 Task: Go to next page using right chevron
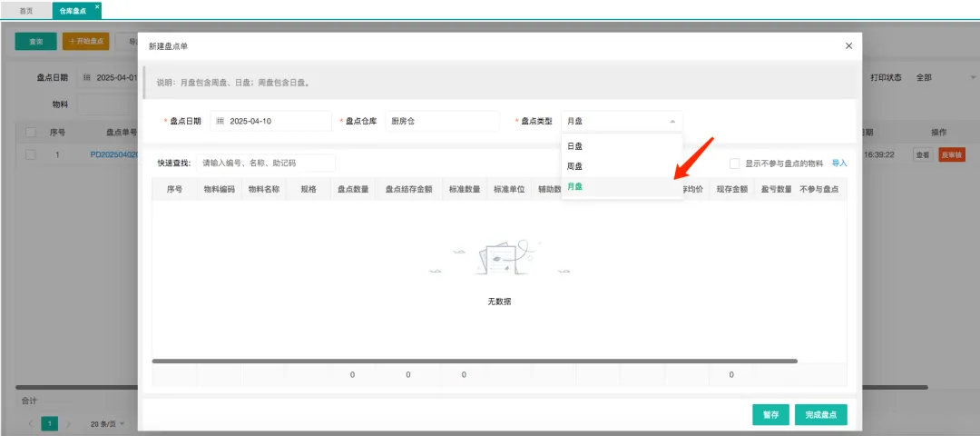point(69,423)
